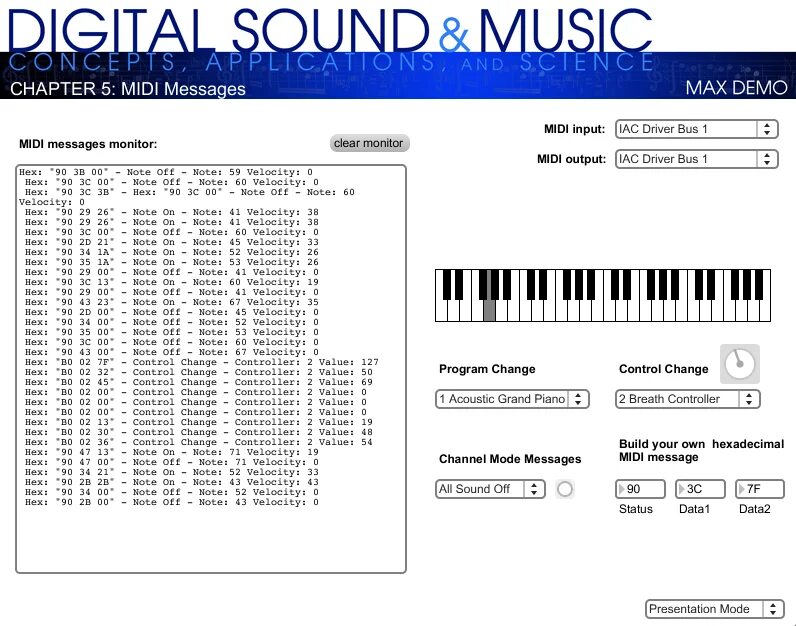Click the CHAPTER 5: MIDI Messages title
Viewport: 796px width, 626px height.
pyautogui.click(x=128, y=89)
